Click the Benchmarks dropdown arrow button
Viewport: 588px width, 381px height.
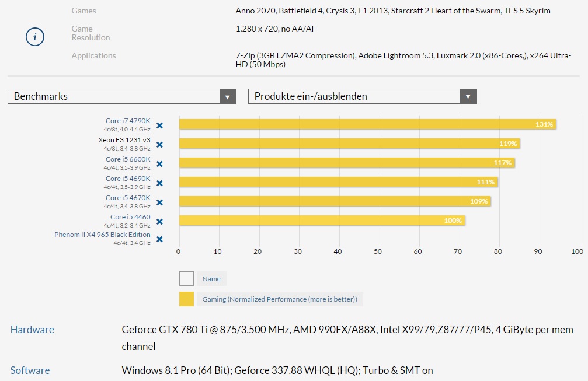(x=228, y=96)
